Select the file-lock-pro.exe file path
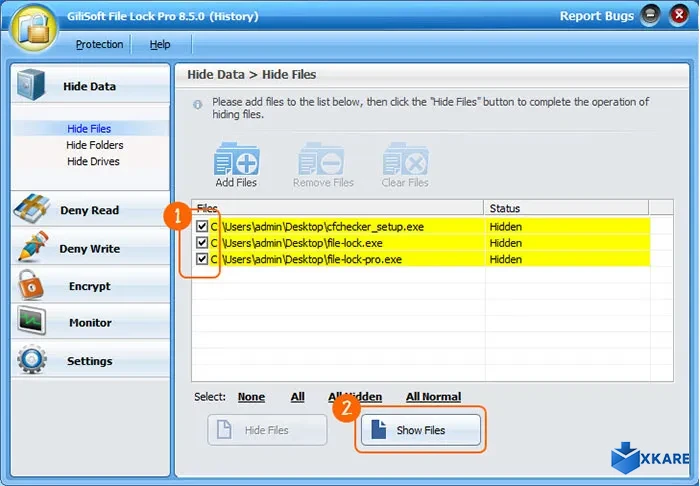The image size is (700, 486). [306, 260]
